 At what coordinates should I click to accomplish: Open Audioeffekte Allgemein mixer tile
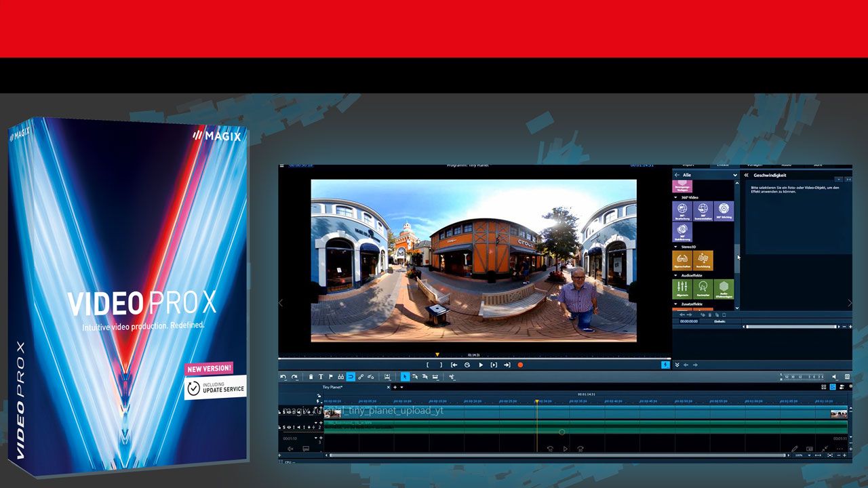click(682, 289)
